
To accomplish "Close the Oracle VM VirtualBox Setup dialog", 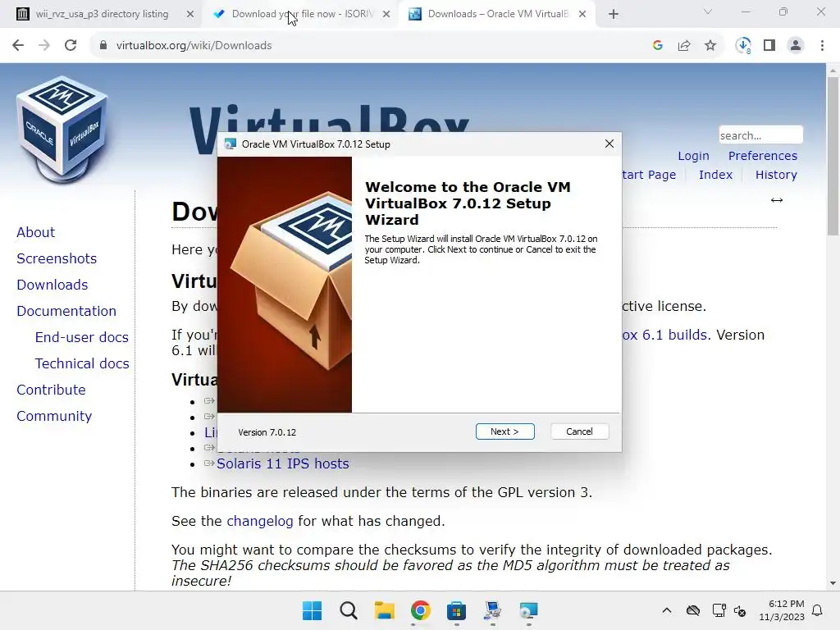I will 609,144.
